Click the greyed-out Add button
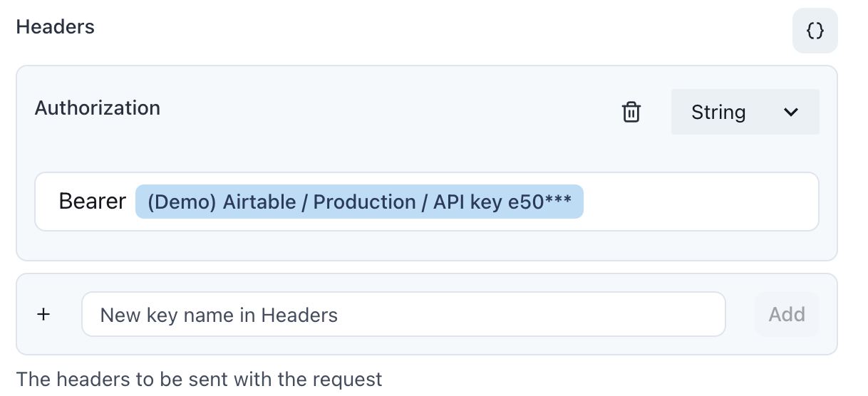The height and width of the screenshot is (396, 868). point(787,314)
